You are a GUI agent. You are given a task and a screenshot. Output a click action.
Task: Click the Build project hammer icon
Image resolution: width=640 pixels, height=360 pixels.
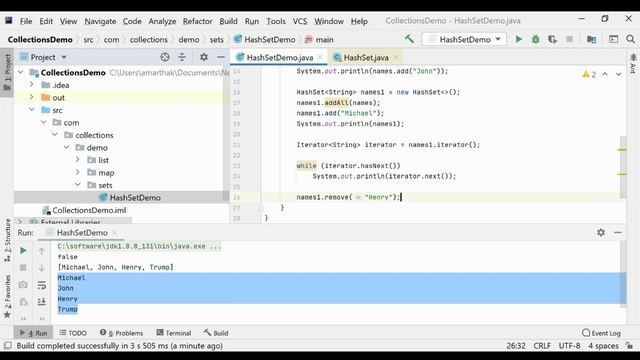click(x=409, y=39)
